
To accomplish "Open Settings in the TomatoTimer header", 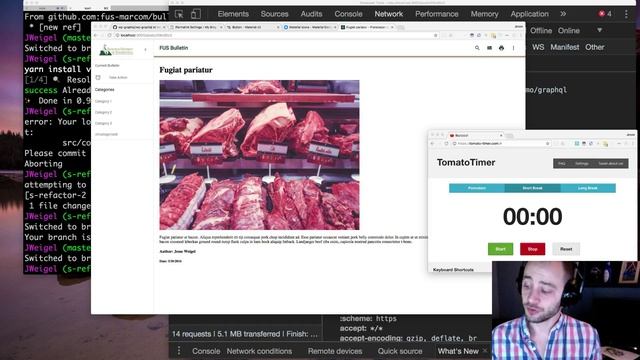I will tap(582, 164).
